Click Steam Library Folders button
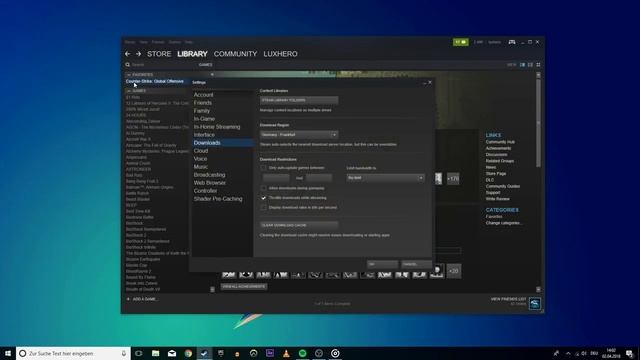The image size is (640, 360). coord(299,100)
